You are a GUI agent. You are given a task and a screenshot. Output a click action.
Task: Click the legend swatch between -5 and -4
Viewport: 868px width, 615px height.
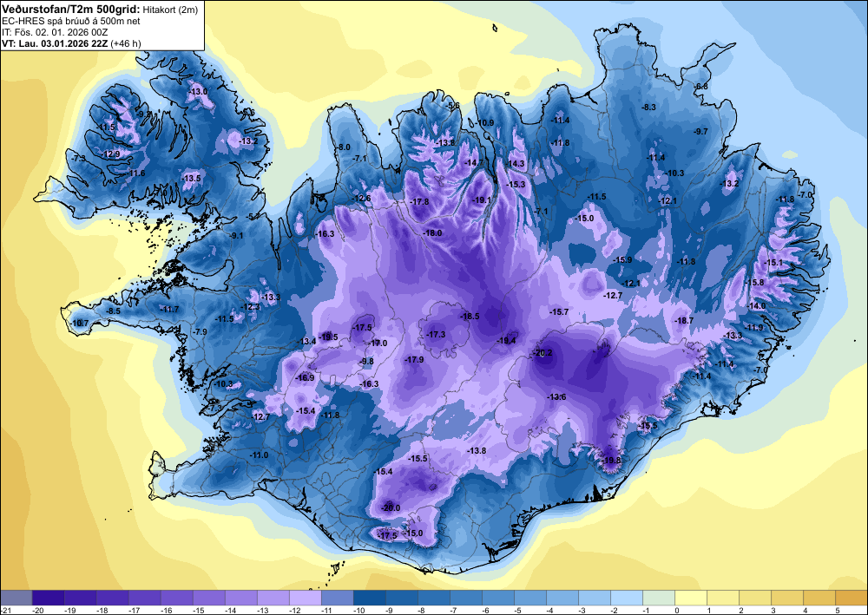pyautogui.click(x=530, y=598)
